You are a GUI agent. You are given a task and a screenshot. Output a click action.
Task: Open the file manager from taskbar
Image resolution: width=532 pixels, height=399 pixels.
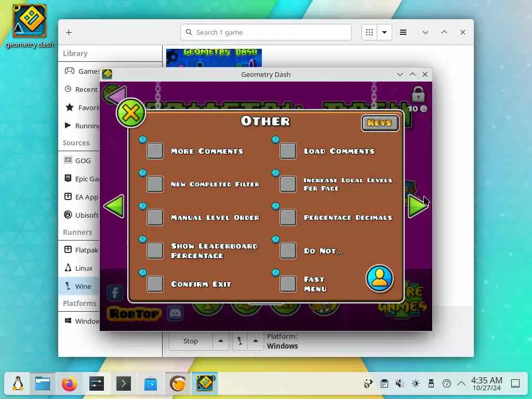pos(43,384)
